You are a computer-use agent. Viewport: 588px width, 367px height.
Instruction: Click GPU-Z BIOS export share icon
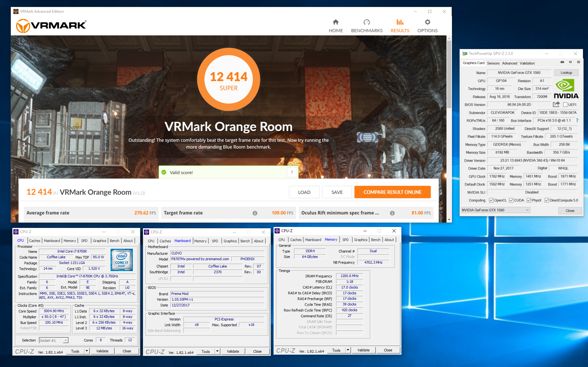[x=556, y=104]
